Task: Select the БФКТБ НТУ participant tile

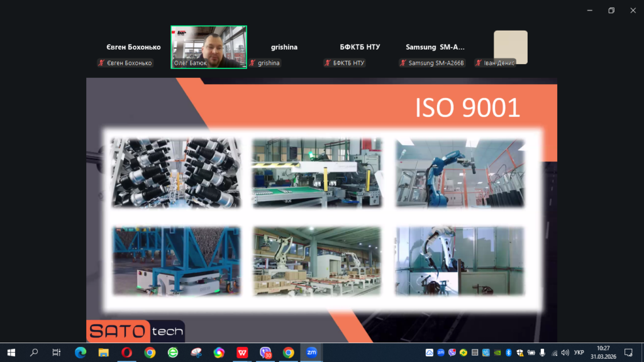Action: (x=360, y=48)
